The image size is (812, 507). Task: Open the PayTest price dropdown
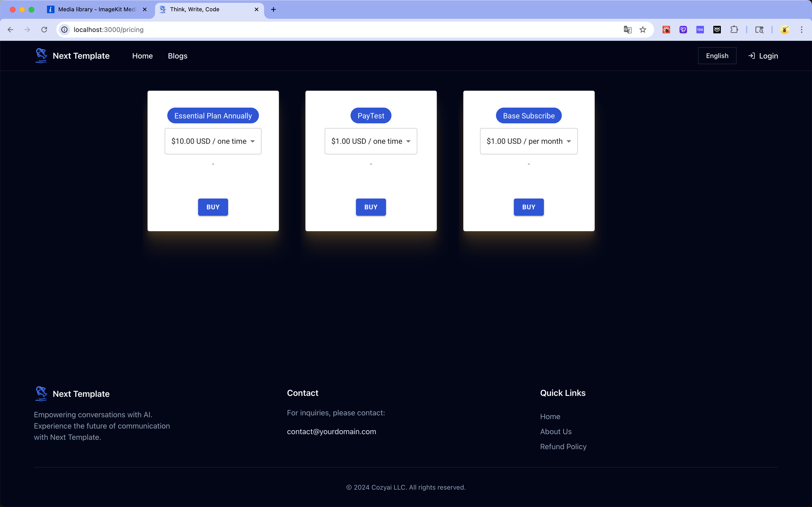(371, 141)
